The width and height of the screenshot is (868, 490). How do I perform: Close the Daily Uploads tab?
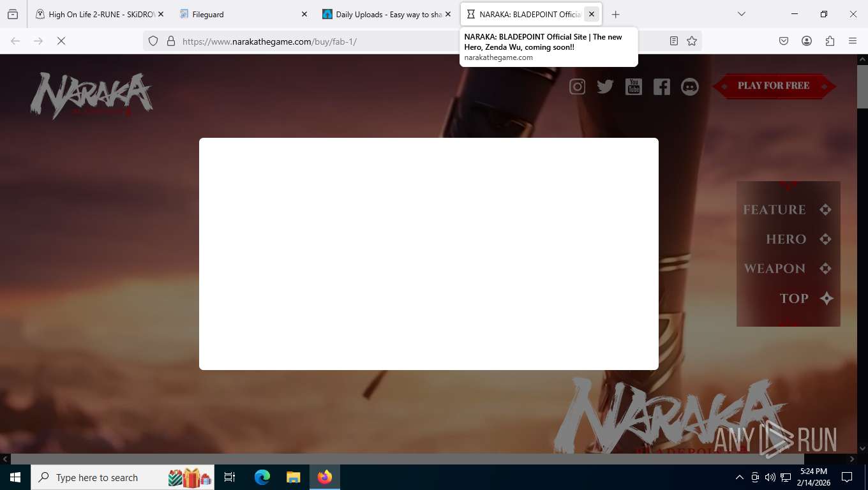pyautogui.click(x=447, y=14)
